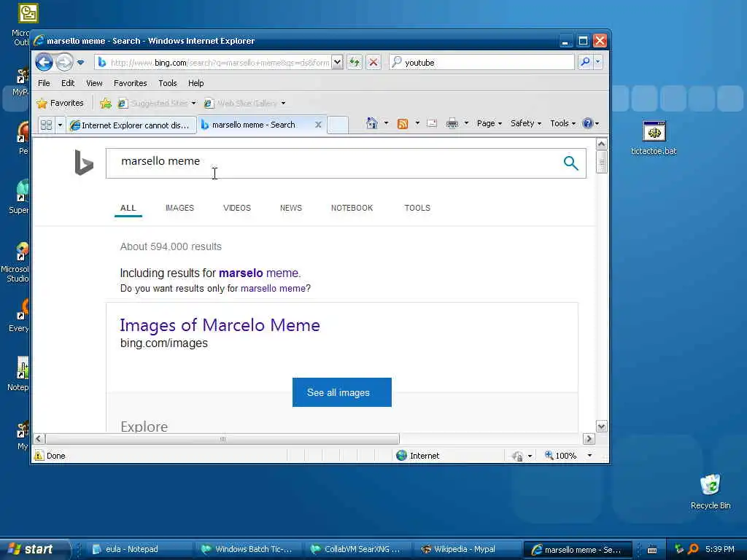Open the TOOLS results tab
The height and width of the screenshot is (560, 747).
click(x=417, y=208)
